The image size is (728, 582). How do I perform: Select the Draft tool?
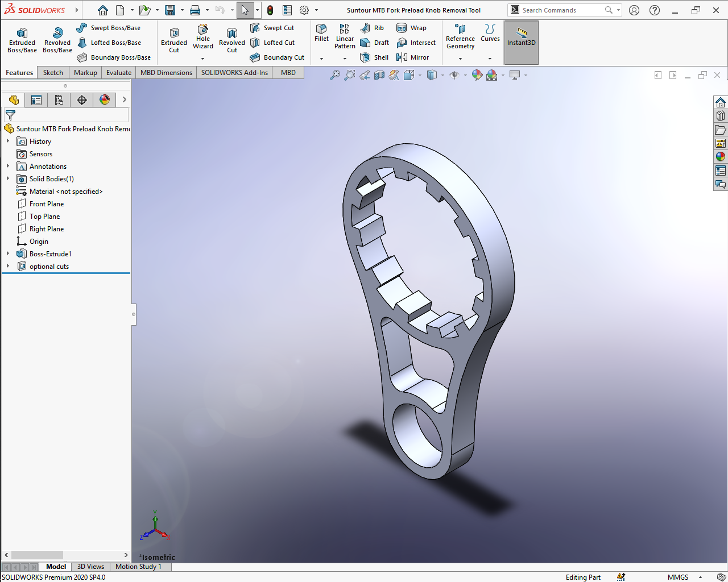click(375, 43)
